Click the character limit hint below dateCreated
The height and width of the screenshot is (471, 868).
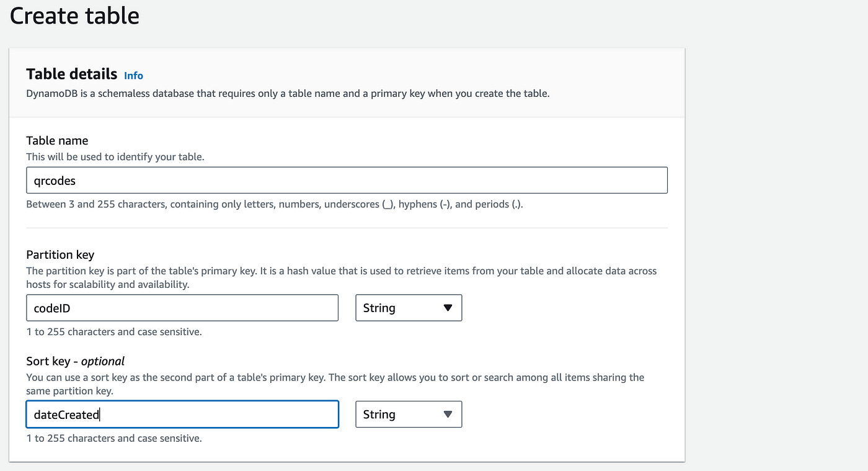[113, 438]
